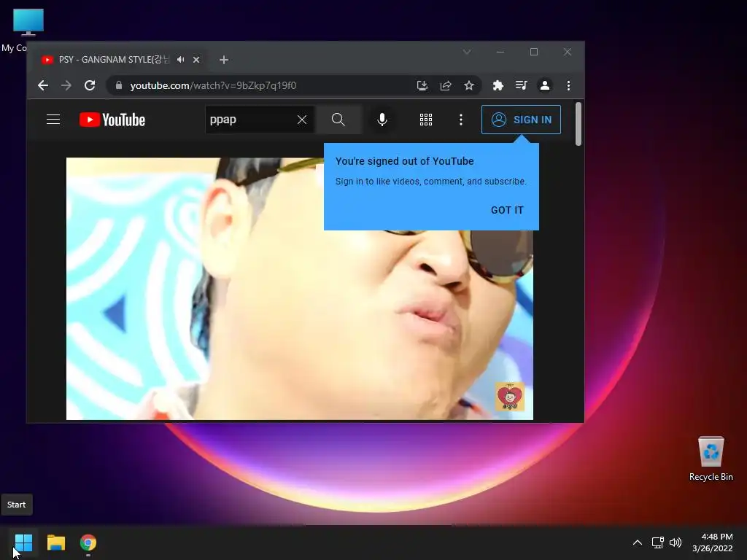Open the YouTube hamburger guide menu
747x560 pixels.
(53, 120)
